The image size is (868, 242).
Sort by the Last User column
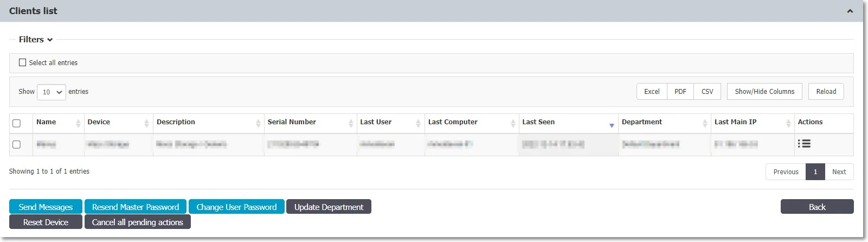click(391, 123)
